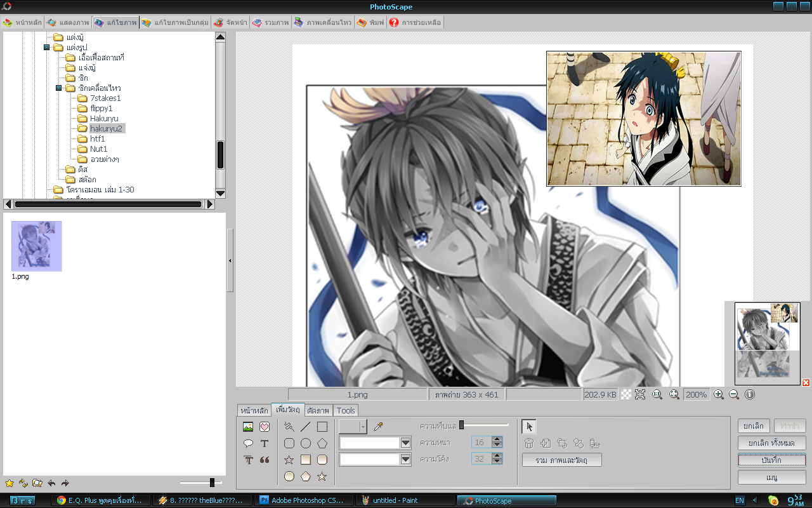Go to the จัดหน้า page tab

click(230, 23)
